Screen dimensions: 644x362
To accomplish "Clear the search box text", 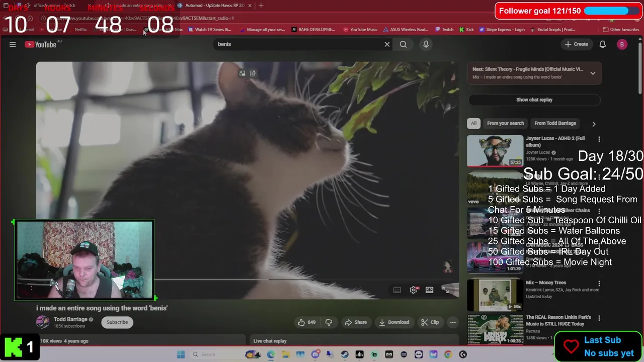I will [x=387, y=44].
